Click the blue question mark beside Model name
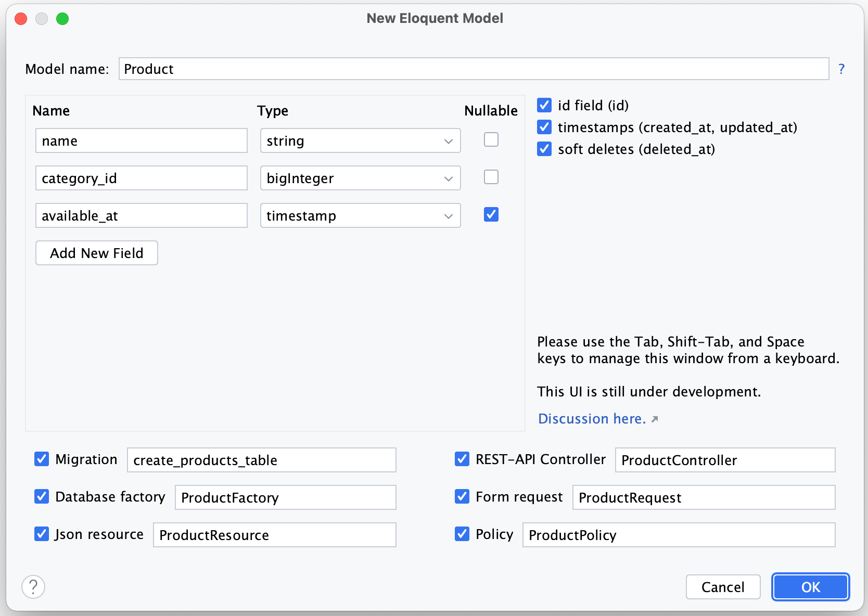The width and height of the screenshot is (868, 616). tap(841, 69)
